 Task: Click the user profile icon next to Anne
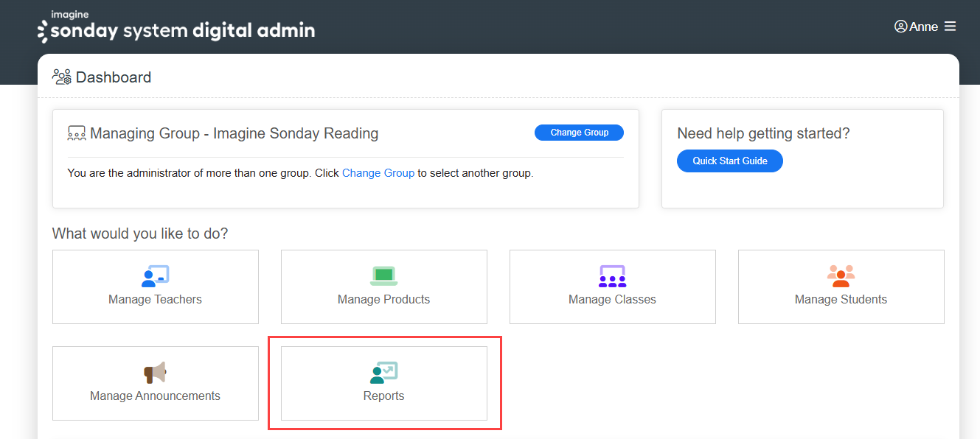tap(900, 27)
